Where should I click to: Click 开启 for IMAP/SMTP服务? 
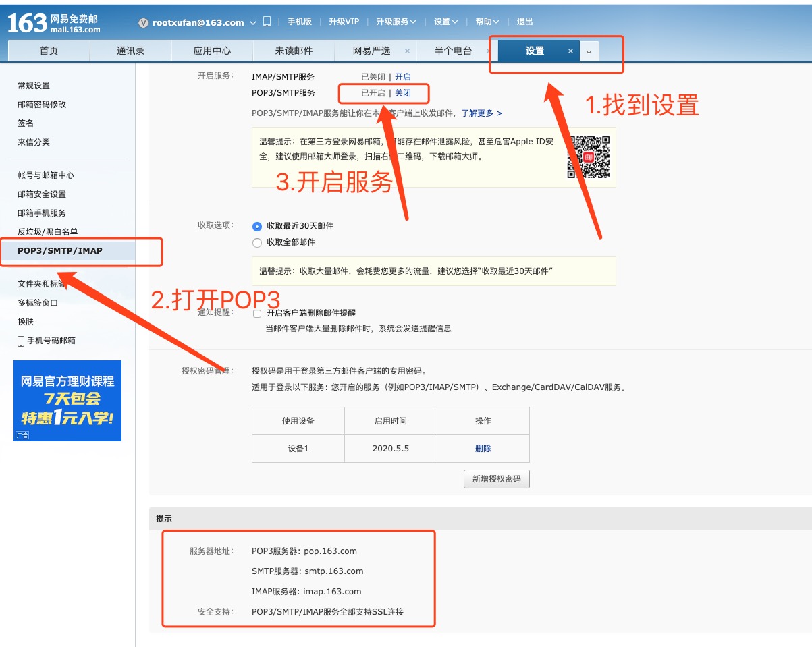pyautogui.click(x=403, y=77)
